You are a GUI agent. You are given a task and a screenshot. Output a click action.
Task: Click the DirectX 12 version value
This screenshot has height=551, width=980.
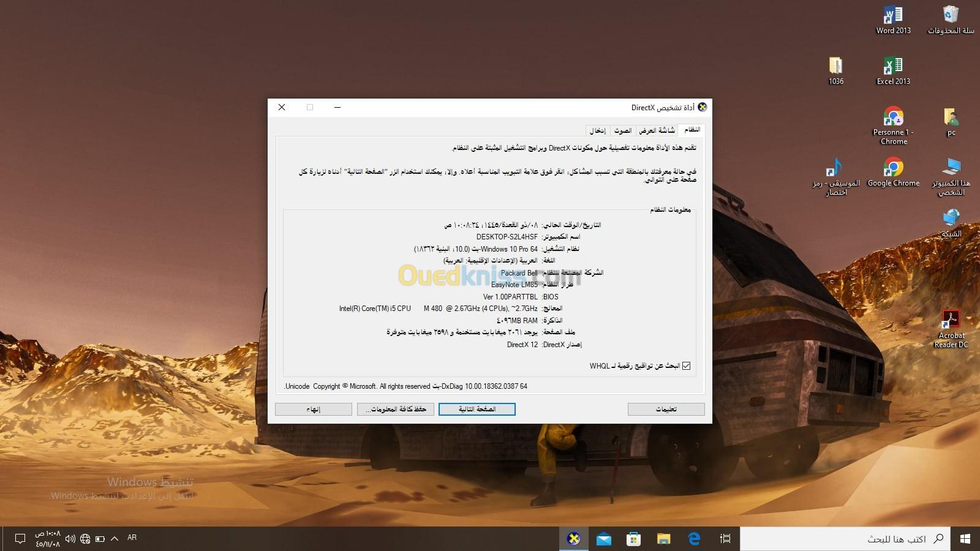[x=522, y=345]
